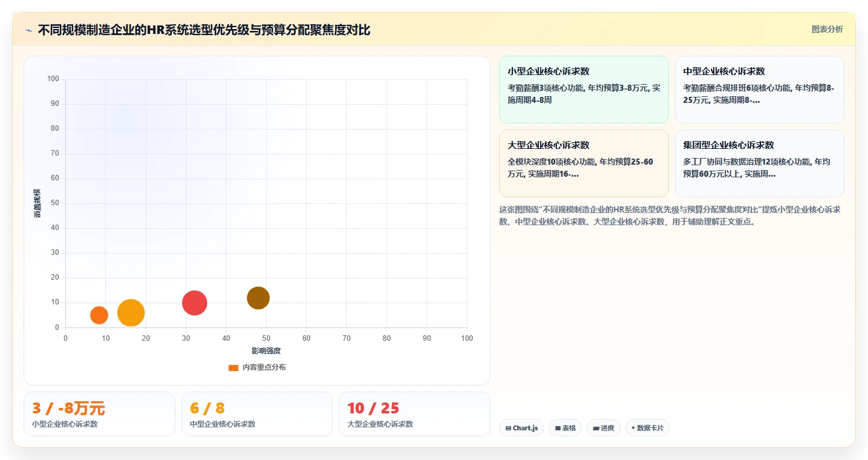This screenshot has width=868, height=460.
Task: Click 大型企业核心诉求数 label under 10 / 25
Action: (x=380, y=424)
